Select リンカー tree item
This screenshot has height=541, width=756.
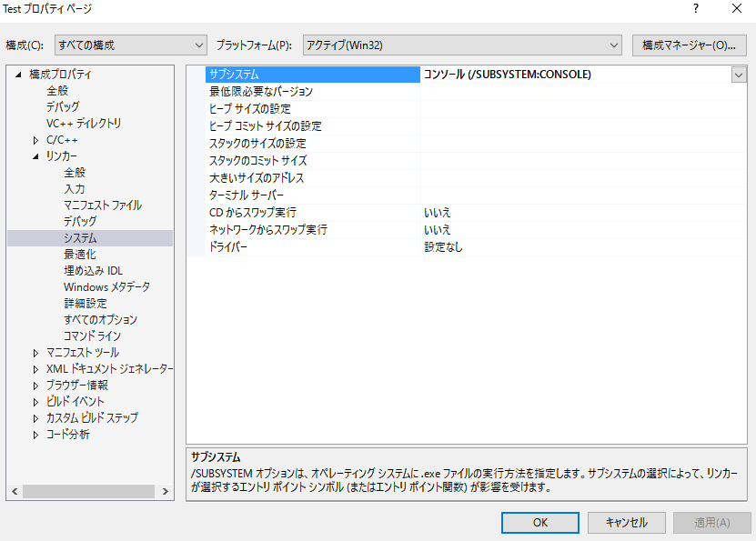[x=61, y=156]
